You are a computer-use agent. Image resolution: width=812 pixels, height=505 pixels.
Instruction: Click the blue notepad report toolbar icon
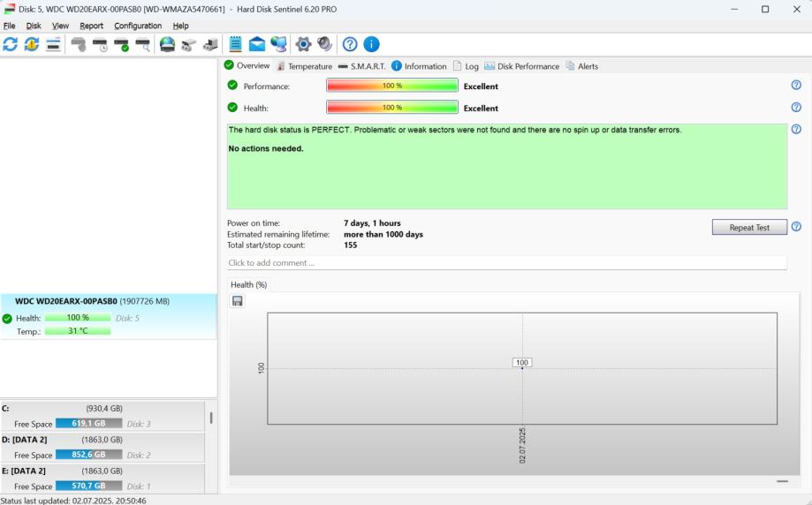click(x=236, y=44)
